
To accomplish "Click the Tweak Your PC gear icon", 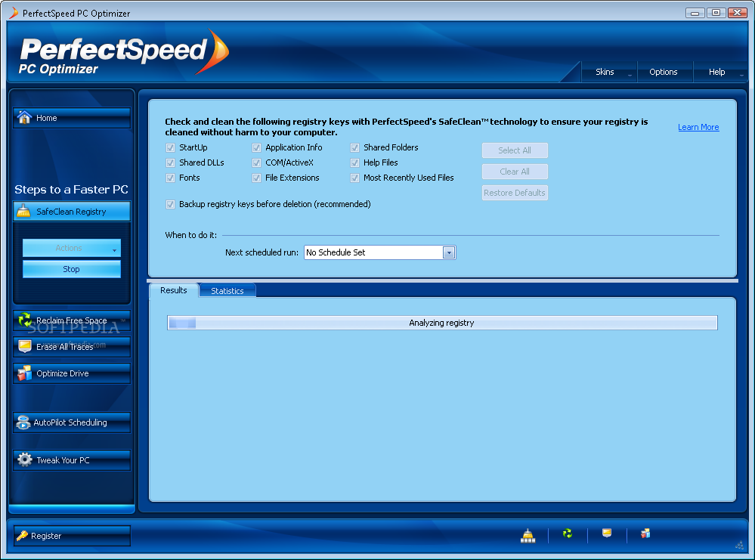I will pos(24,459).
